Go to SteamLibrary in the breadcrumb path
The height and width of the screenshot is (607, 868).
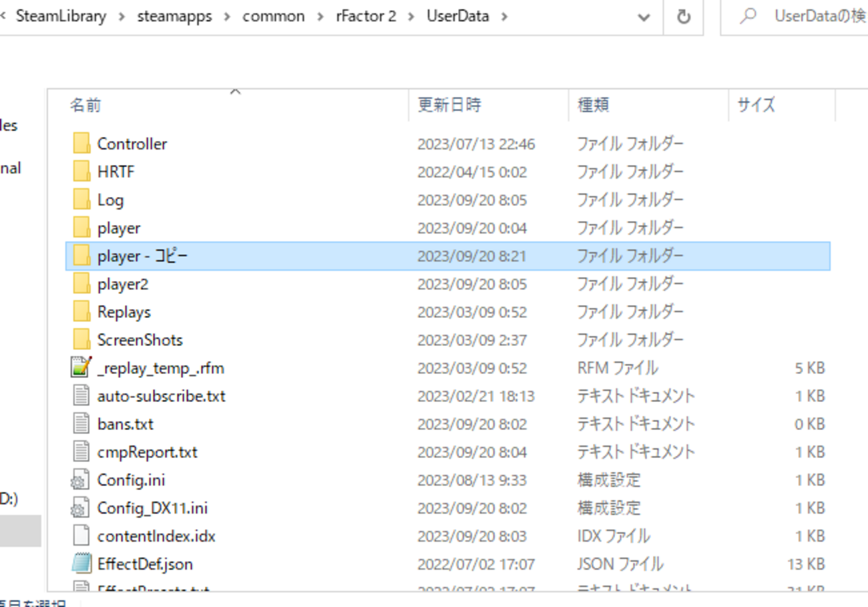click(61, 16)
